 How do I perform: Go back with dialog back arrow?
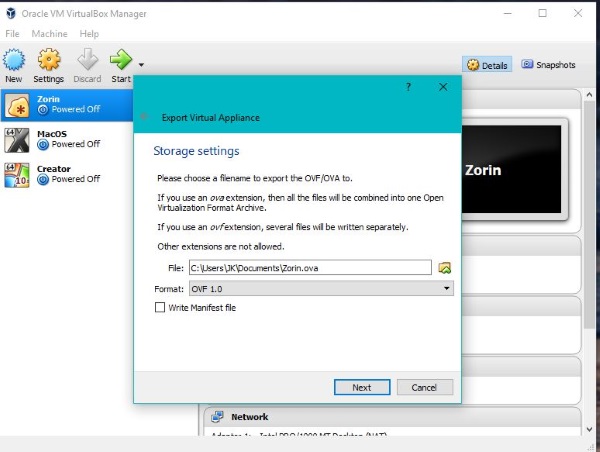point(145,116)
